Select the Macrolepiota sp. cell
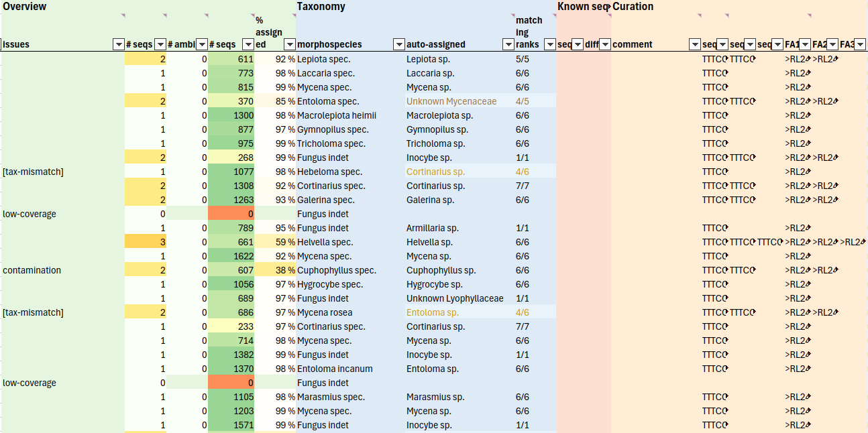The width and height of the screenshot is (868, 433). pyautogui.click(x=460, y=115)
